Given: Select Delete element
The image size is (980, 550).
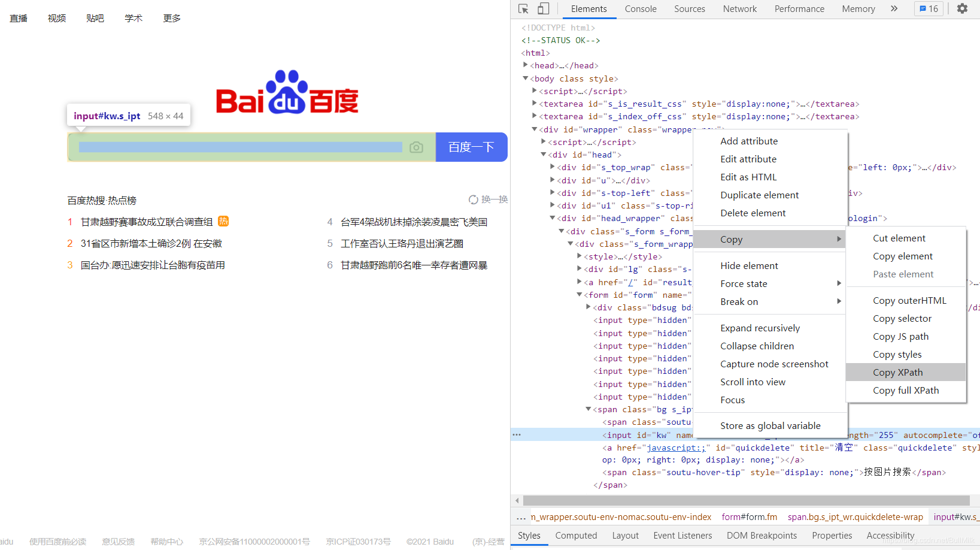Looking at the screenshot, I should coord(770,213).
